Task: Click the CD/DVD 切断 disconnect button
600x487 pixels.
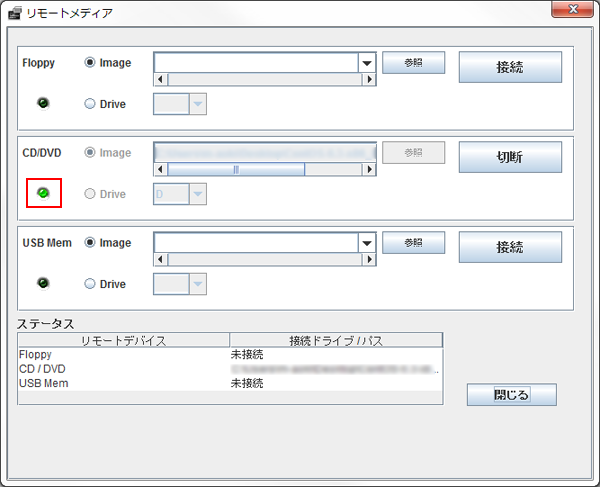Action: click(x=510, y=157)
